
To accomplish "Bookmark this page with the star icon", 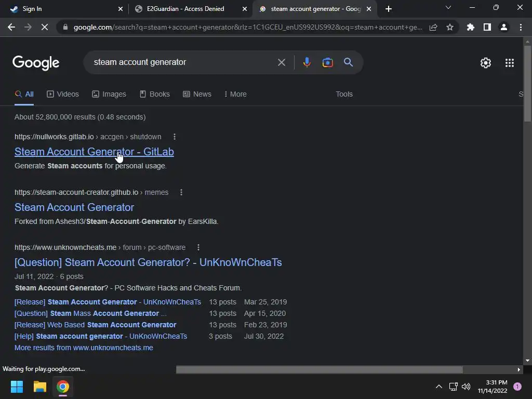I will pyautogui.click(x=450, y=27).
